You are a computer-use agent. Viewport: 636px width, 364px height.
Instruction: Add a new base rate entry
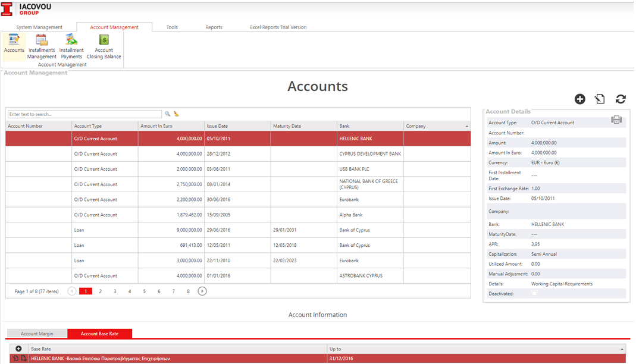tap(18, 349)
